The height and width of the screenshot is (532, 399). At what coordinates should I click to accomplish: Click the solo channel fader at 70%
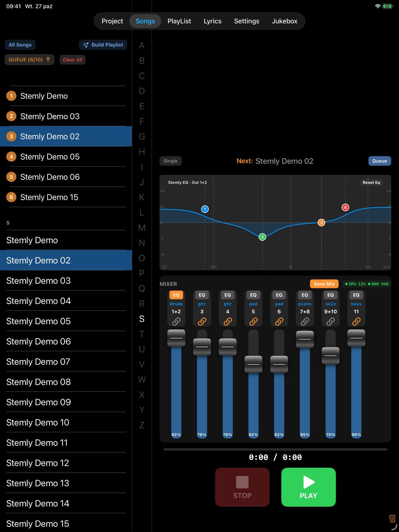coord(330,356)
